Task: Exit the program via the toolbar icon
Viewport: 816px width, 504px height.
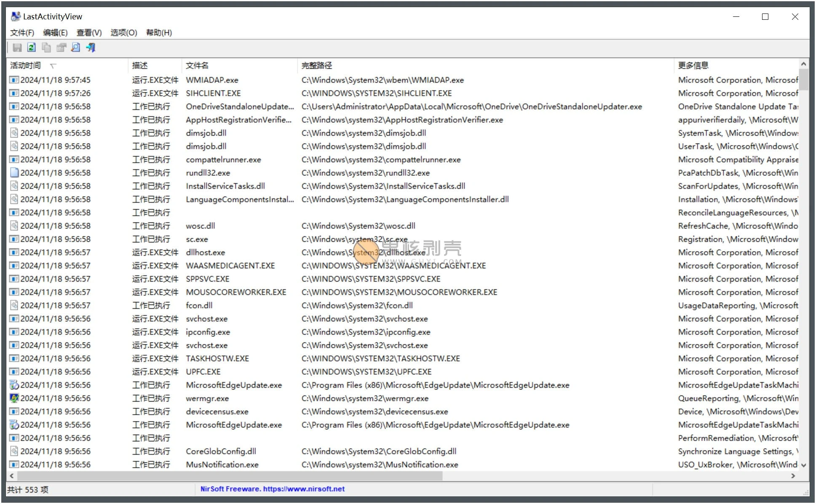Action: (x=91, y=48)
